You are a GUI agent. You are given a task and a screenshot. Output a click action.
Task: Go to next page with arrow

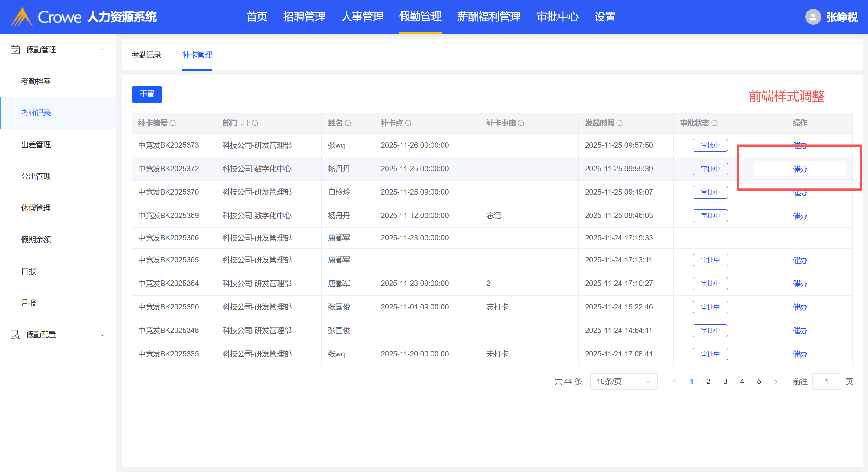pyautogui.click(x=776, y=381)
